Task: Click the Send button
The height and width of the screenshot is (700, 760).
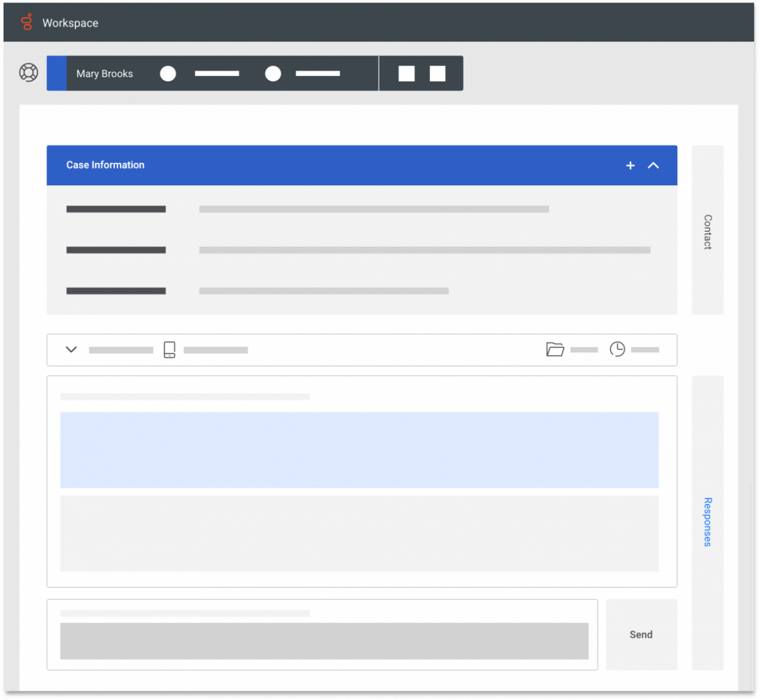Action: (641, 634)
